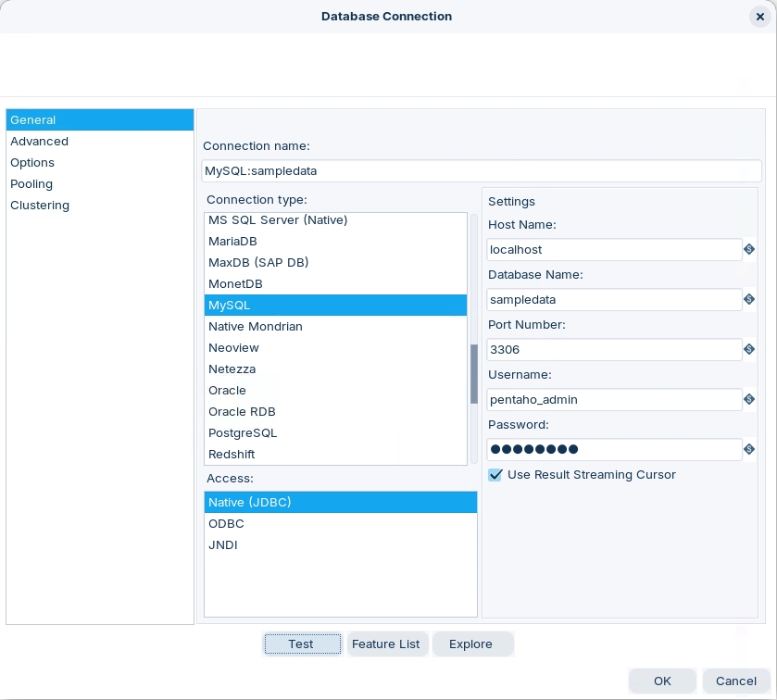Viewport: 777px width, 700px height.
Task: Click variable icon beside Port Number field
Action: (749, 350)
